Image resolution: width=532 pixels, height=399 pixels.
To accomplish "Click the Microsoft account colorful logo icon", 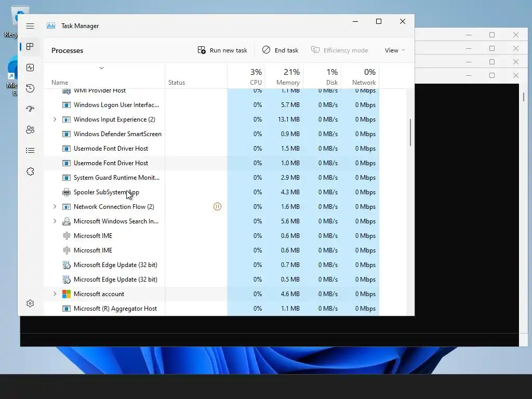I will [66, 294].
